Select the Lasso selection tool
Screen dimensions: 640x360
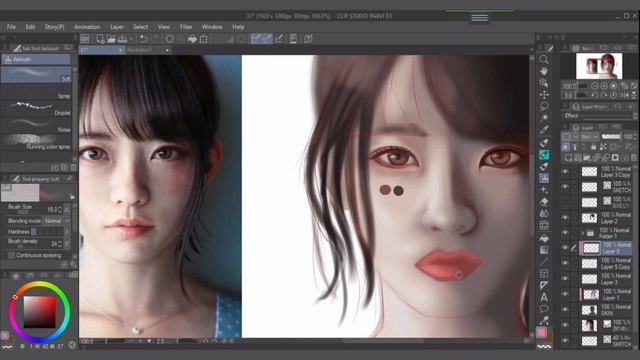click(x=544, y=107)
